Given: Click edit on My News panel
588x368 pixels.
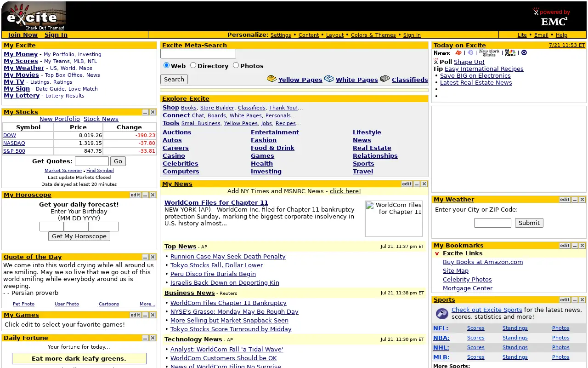Looking at the screenshot, I should click(x=407, y=184).
